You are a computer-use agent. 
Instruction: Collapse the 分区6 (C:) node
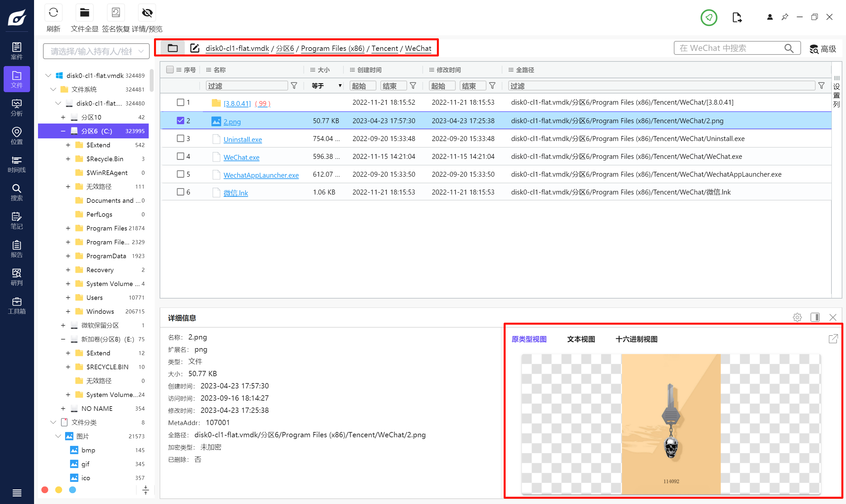(x=63, y=131)
